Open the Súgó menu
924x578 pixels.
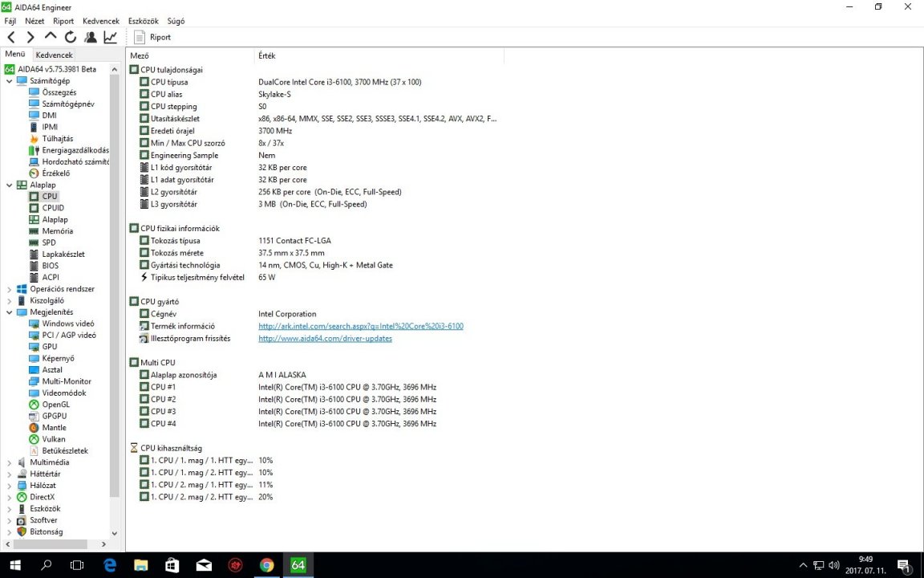coord(176,21)
